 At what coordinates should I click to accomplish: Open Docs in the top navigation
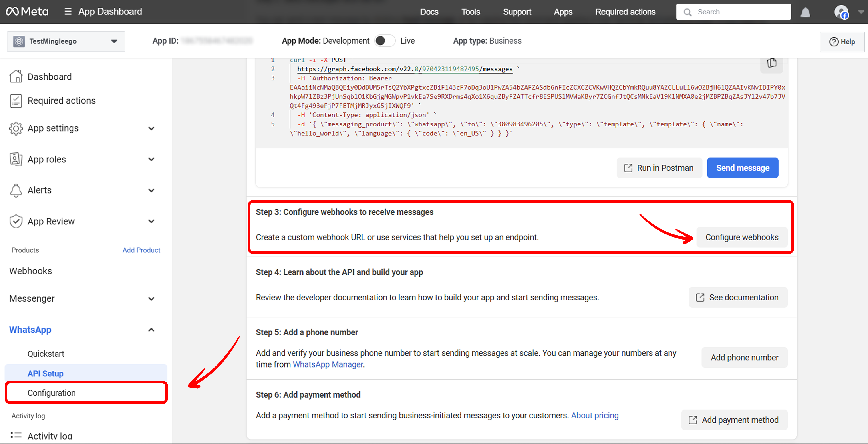429,12
